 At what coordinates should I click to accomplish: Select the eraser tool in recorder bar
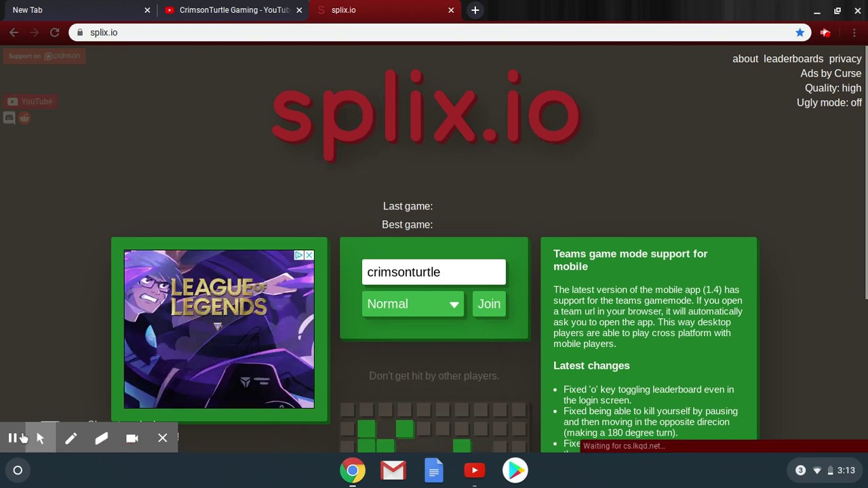click(101, 439)
